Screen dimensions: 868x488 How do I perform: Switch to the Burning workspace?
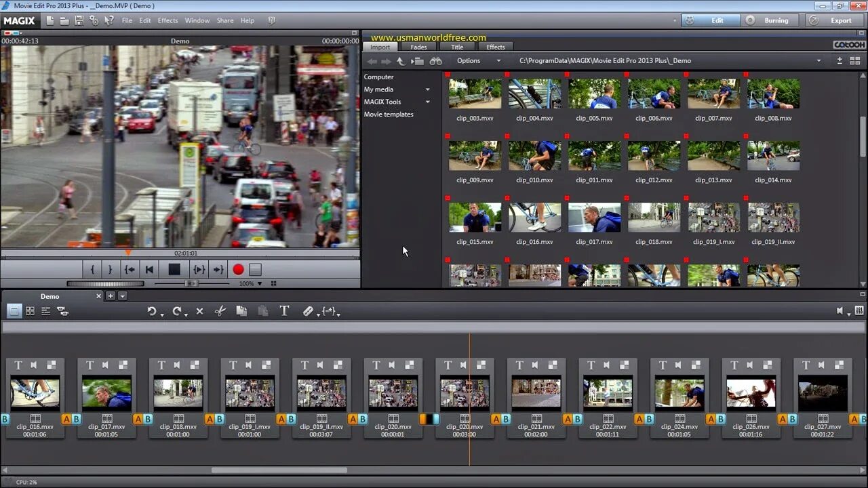coord(770,20)
